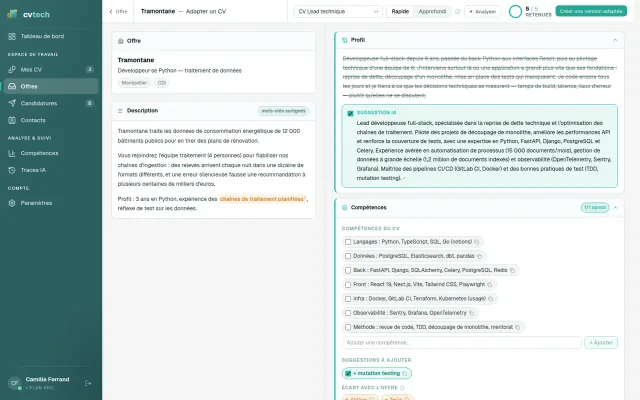Image resolution: width=640 pixels, height=400 pixels.
Task: Click the Analyser button
Action: pos(482,11)
